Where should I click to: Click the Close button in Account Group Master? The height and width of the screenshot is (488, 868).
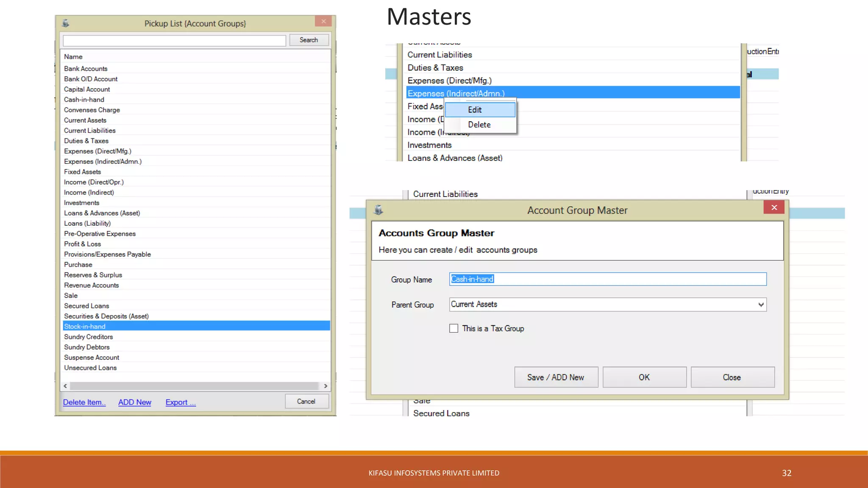(732, 377)
